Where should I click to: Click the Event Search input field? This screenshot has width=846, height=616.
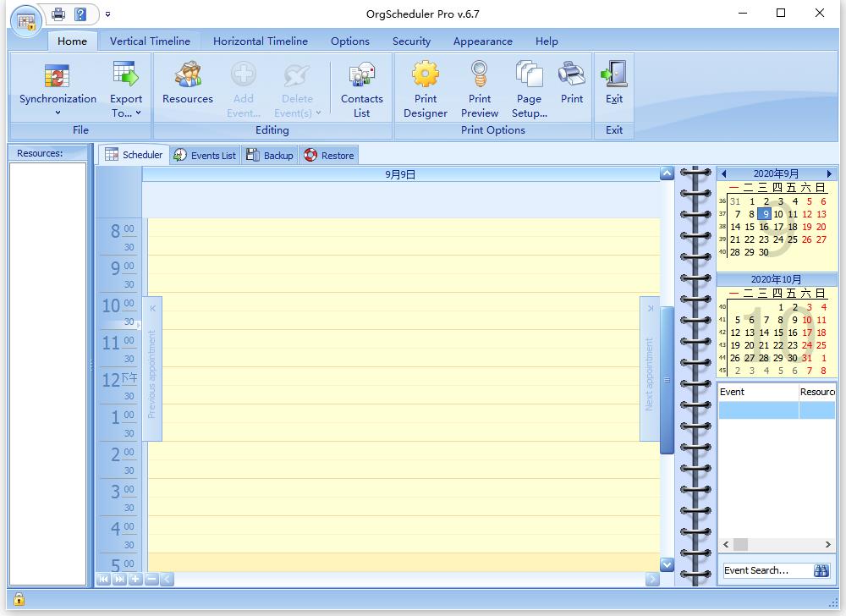click(767, 570)
